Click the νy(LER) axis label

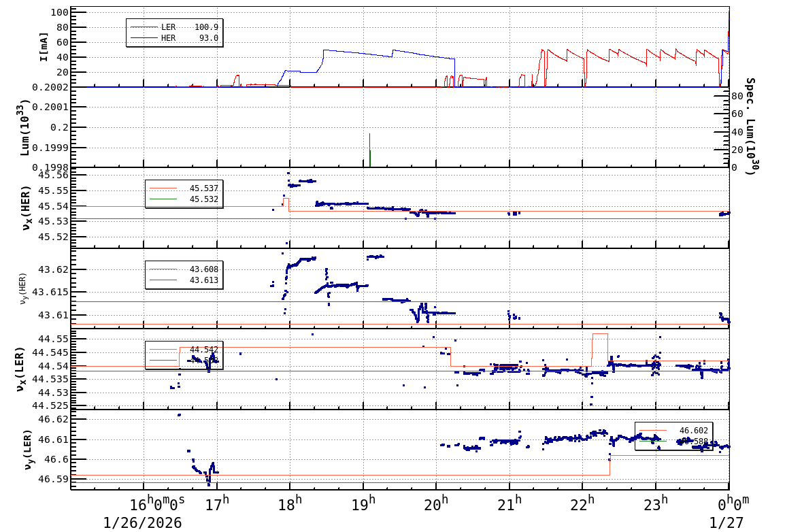click(27, 450)
